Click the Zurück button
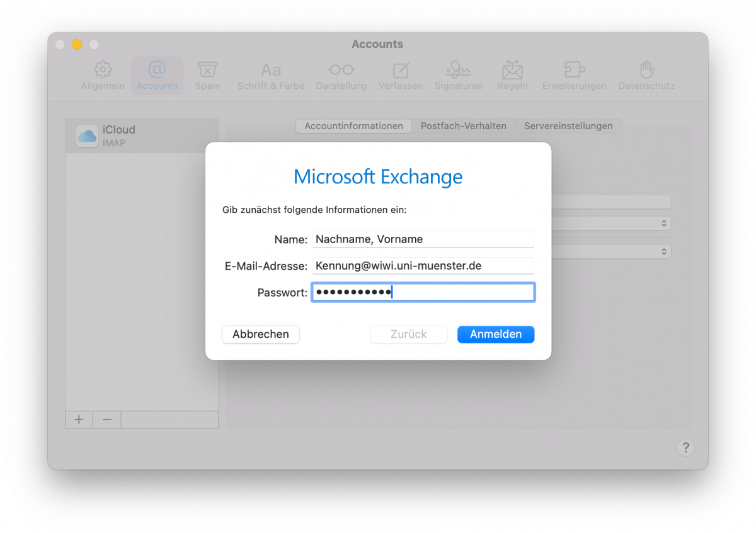The height and width of the screenshot is (533, 756). click(409, 335)
